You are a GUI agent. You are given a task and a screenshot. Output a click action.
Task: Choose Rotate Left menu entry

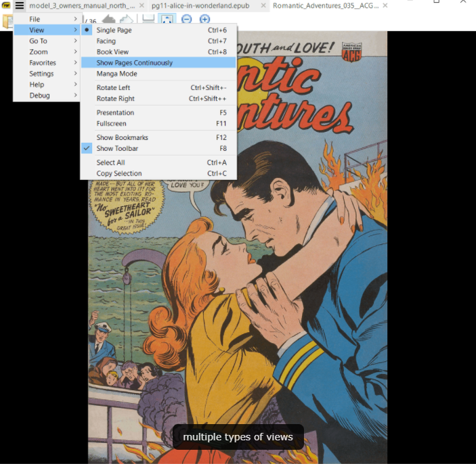[x=158, y=88]
